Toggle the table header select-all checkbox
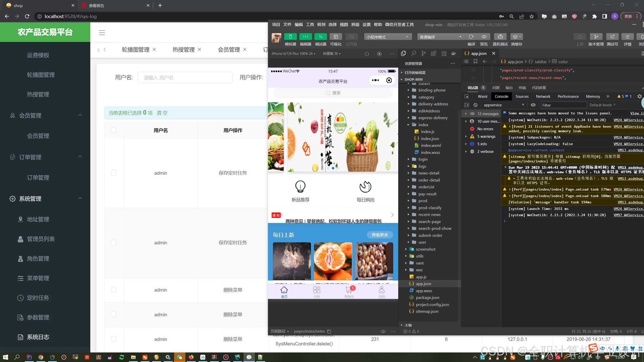This screenshot has height=362, width=644. 113,130
